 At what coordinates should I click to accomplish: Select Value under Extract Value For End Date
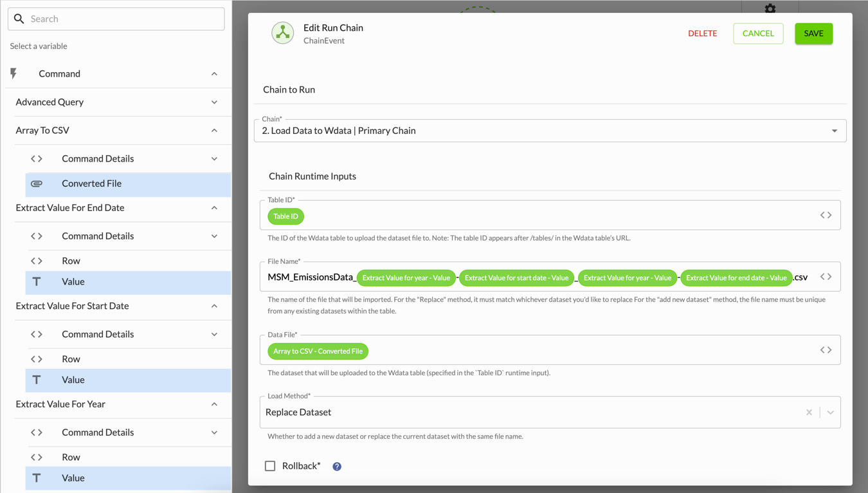point(129,282)
